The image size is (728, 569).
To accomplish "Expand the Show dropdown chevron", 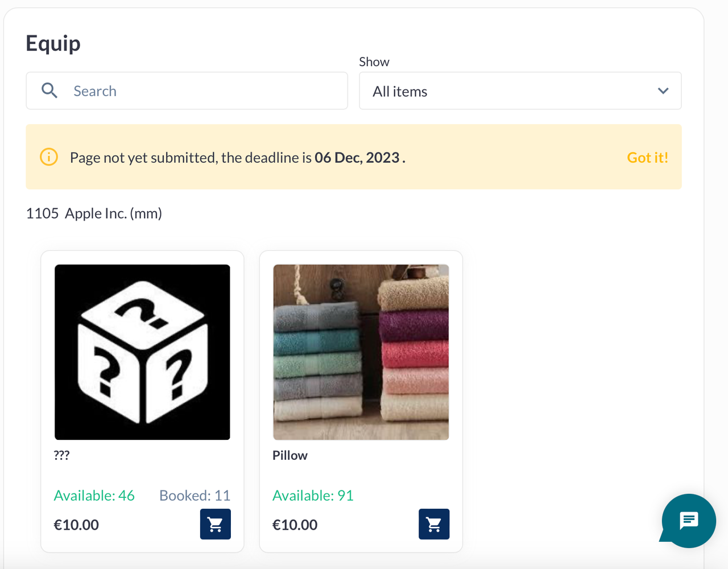I will [663, 91].
